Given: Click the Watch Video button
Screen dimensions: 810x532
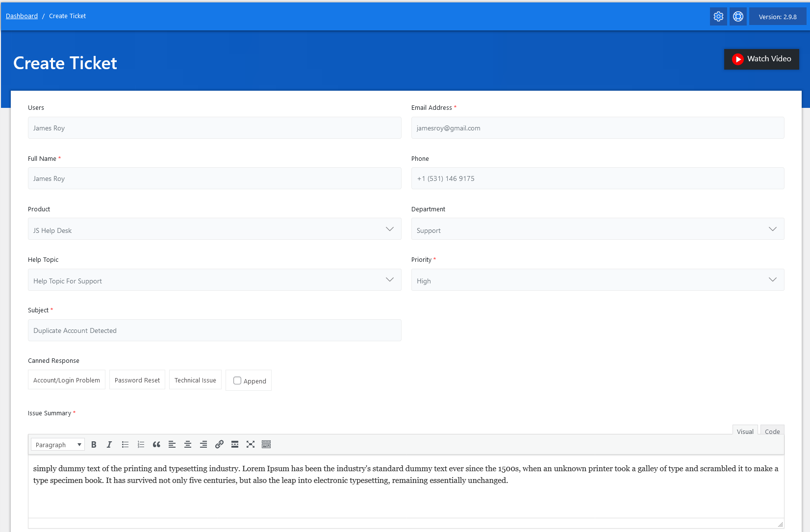Looking at the screenshot, I should click(x=761, y=59).
